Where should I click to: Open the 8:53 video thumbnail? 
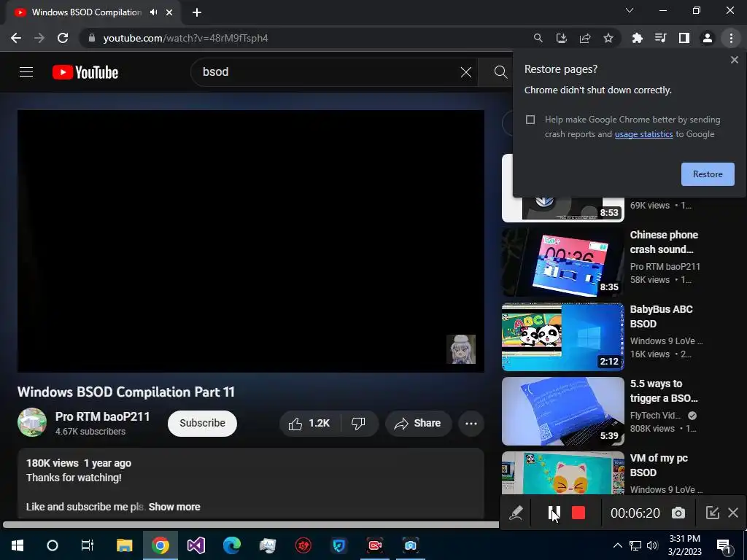[562, 208]
